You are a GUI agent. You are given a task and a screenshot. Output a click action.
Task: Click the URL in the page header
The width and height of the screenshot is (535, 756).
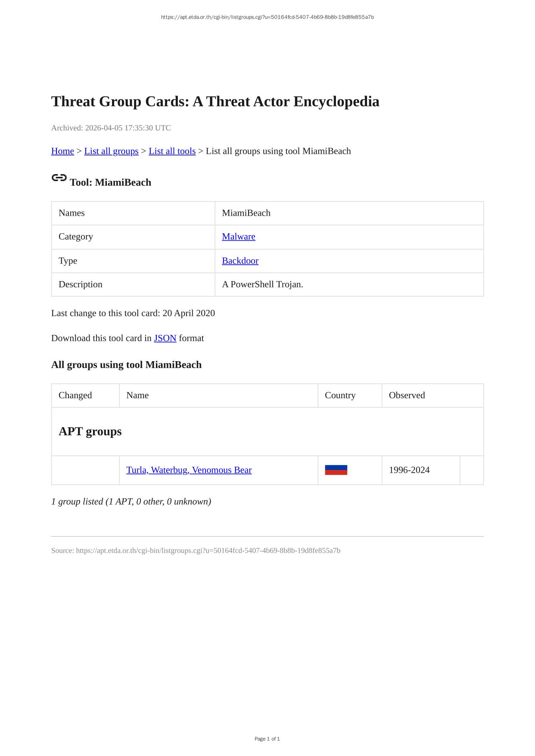267,17
